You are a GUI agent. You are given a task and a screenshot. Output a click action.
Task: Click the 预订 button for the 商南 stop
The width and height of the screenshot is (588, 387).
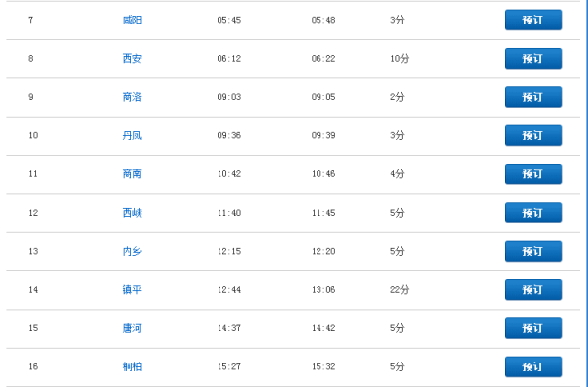pyautogui.click(x=533, y=174)
